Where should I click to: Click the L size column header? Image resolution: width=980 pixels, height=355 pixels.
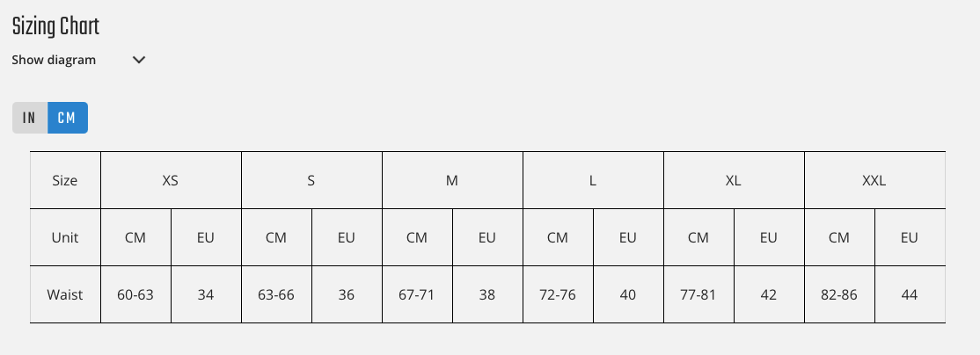click(593, 180)
